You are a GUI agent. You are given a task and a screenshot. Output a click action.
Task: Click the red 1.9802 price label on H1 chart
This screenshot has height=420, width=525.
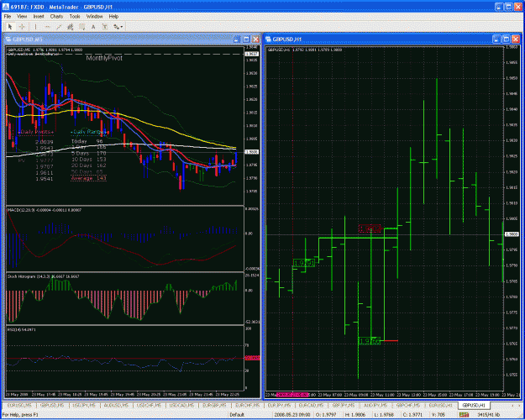(x=370, y=229)
